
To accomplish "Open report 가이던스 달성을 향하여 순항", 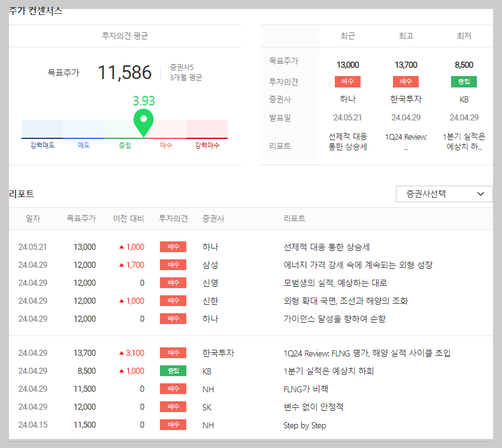I will click(334, 319).
